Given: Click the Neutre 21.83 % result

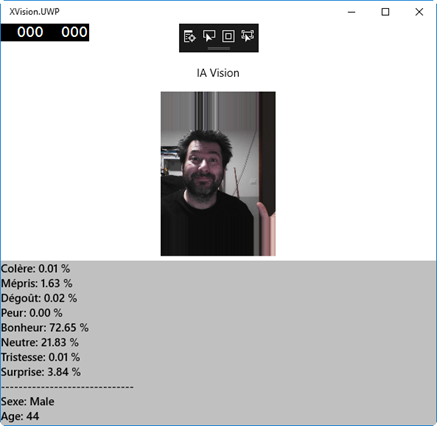Looking at the screenshot, I should tap(40, 342).
